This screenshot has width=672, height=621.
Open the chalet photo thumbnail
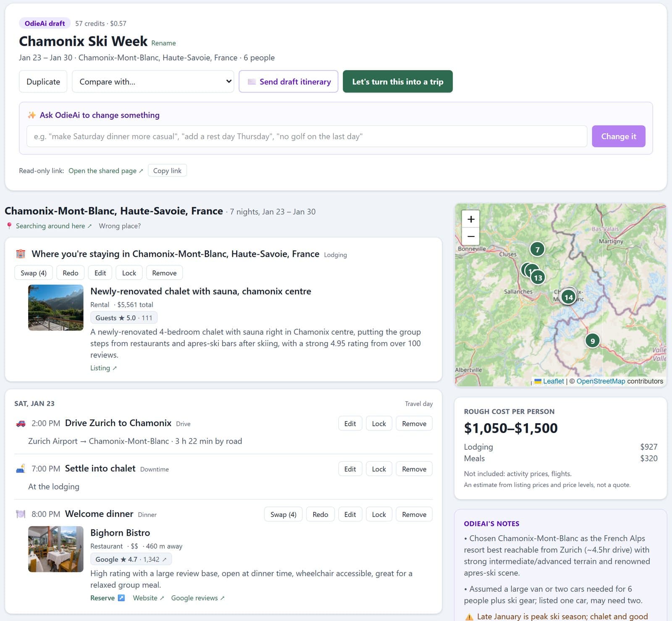pyautogui.click(x=56, y=308)
